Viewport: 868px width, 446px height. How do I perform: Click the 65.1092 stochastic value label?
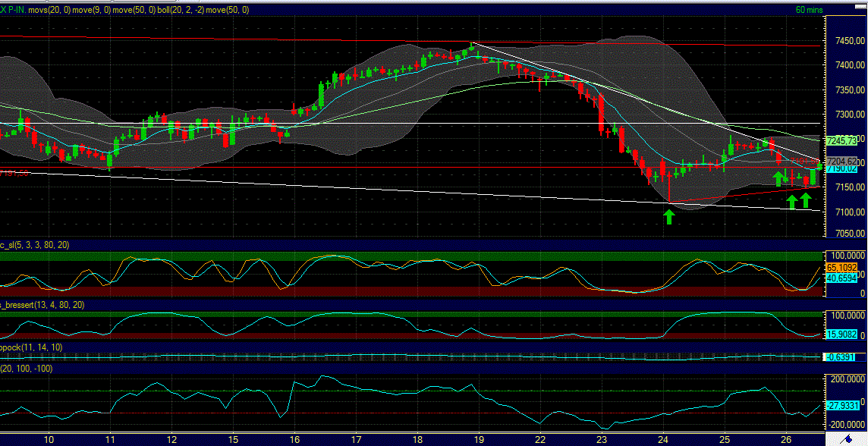click(842, 268)
